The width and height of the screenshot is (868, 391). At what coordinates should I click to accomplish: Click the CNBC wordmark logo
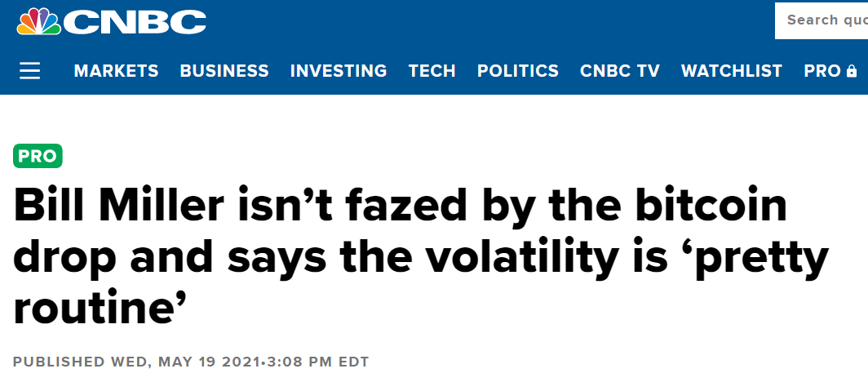click(x=135, y=22)
